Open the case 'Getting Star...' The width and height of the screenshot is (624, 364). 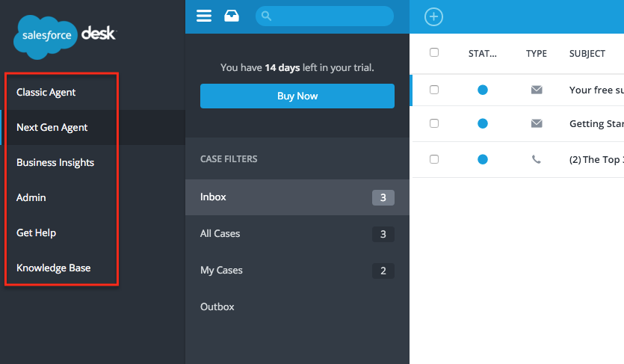click(x=596, y=124)
